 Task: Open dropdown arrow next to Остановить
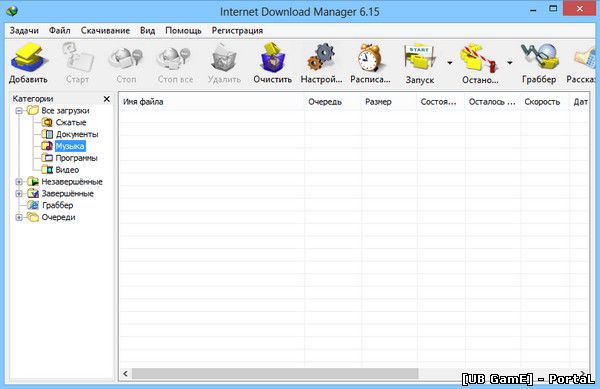tap(509, 62)
